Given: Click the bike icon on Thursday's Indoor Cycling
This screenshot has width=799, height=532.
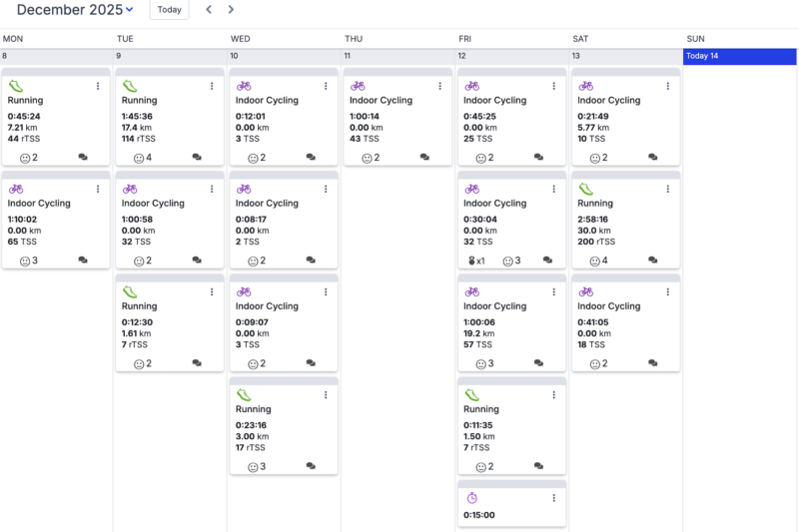Looking at the screenshot, I should tap(358, 86).
